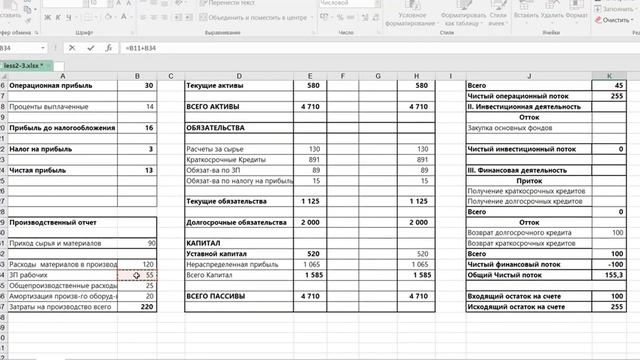Screen dimensions: 640x360
Task: Toggle italic formatting (К)
Action: (58, 18)
